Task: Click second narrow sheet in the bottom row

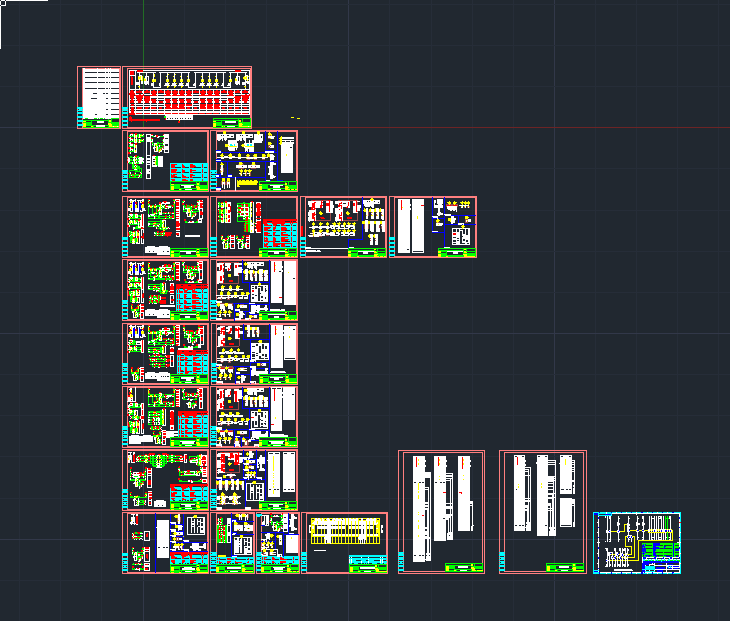Action: coord(279,543)
